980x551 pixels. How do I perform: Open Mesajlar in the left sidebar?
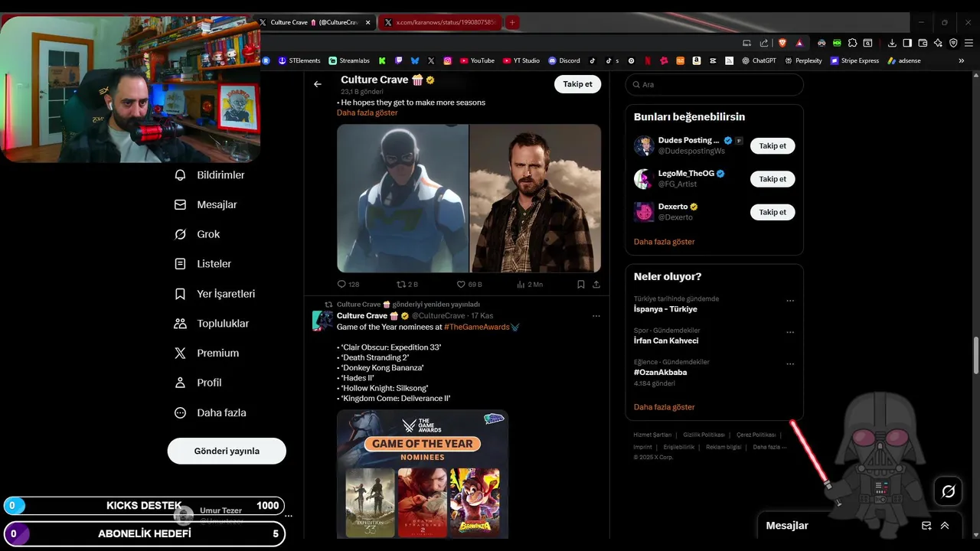(206, 205)
